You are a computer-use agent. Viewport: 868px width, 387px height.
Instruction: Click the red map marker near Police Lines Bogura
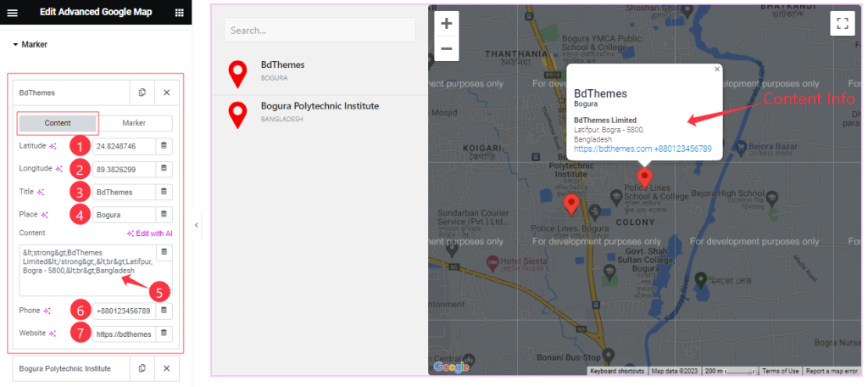coord(571,205)
